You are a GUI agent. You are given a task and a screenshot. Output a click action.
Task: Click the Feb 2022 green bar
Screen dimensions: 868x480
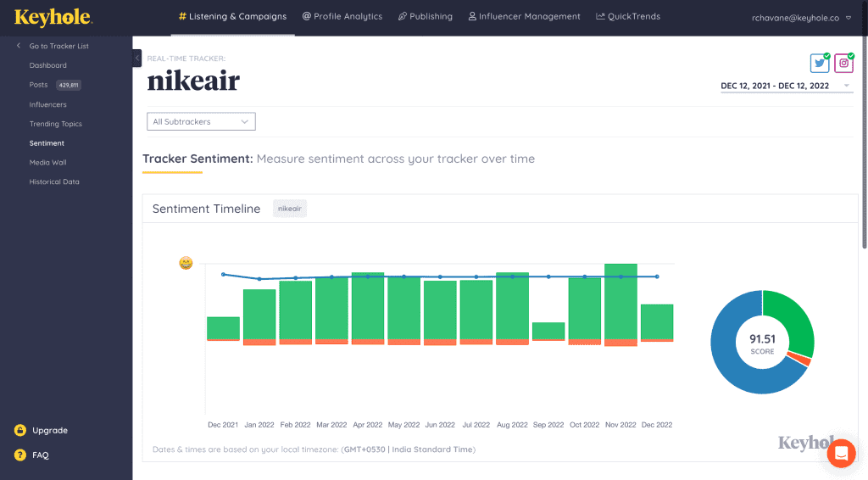296,310
